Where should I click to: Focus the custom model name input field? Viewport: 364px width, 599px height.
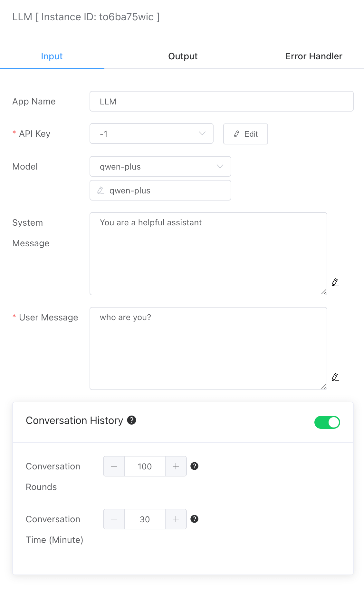coord(164,191)
